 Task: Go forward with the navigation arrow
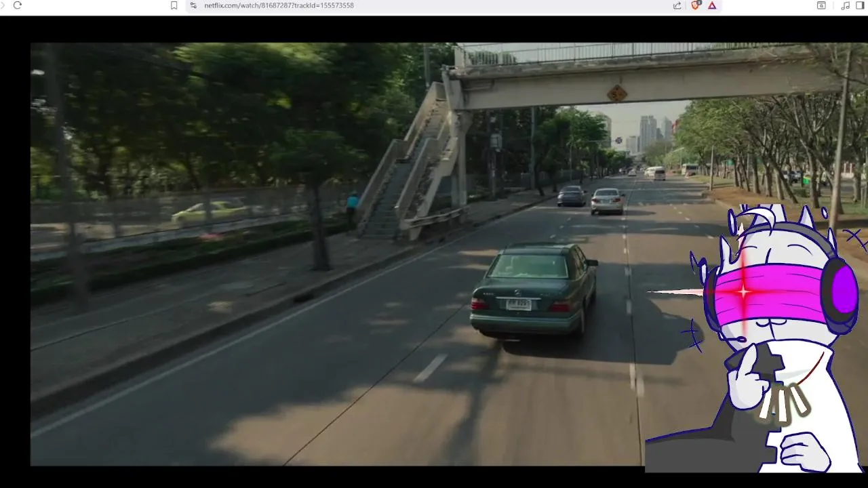[x=2, y=5]
